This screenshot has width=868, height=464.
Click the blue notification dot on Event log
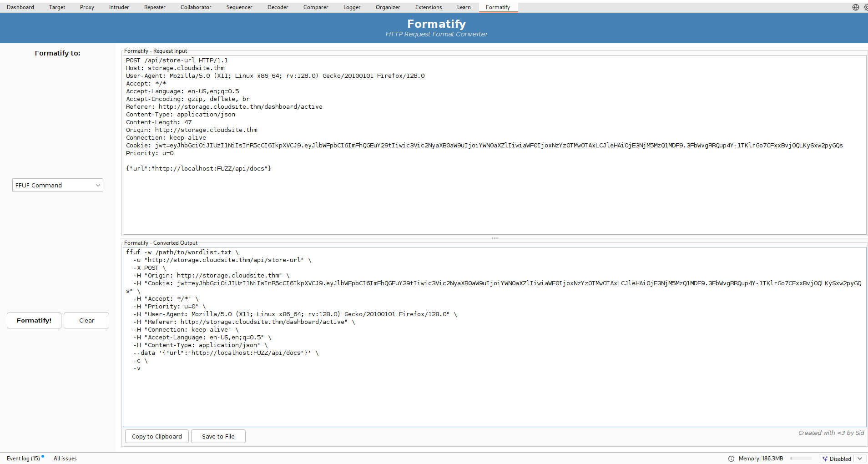(x=43, y=456)
